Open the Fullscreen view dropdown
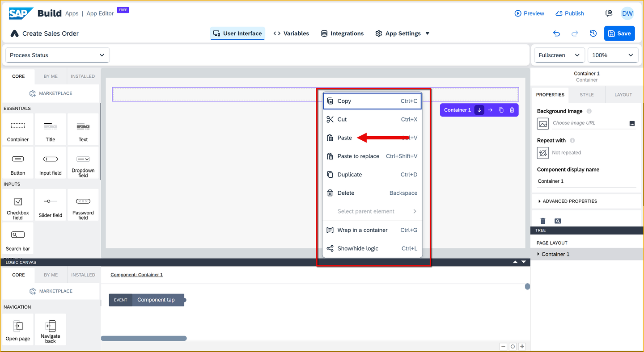This screenshot has width=644, height=352. 559,55
